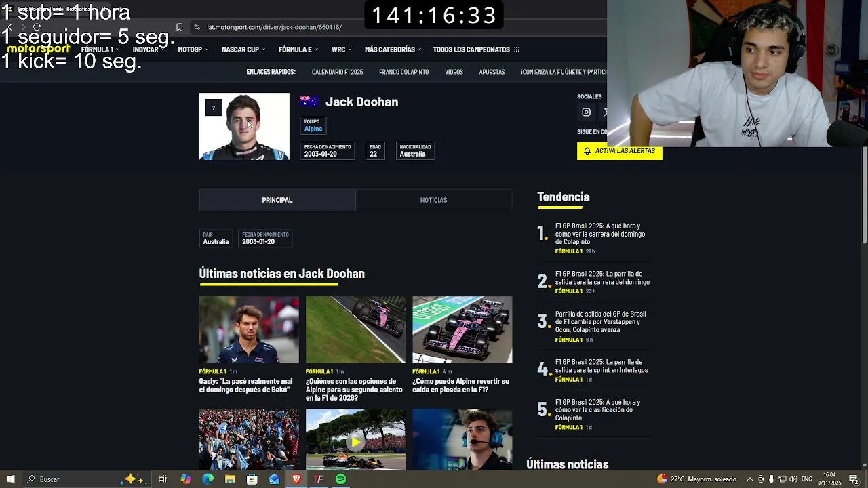Click the grid icon beside Todos los Campeonatos
Viewport: 868px width, 488px height.
pyautogui.click(x=517, y=49)
